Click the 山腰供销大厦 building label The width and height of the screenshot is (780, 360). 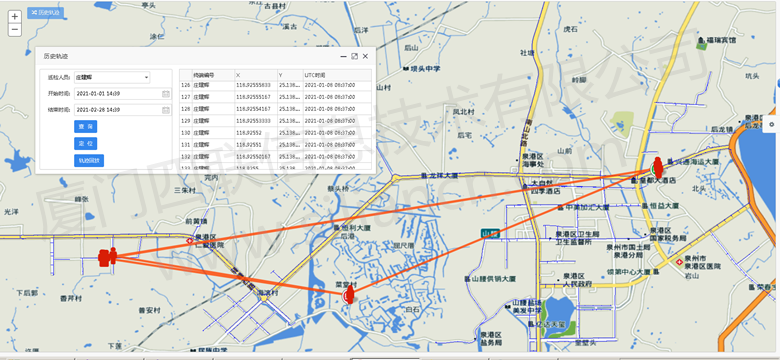[x=493, y=278]
